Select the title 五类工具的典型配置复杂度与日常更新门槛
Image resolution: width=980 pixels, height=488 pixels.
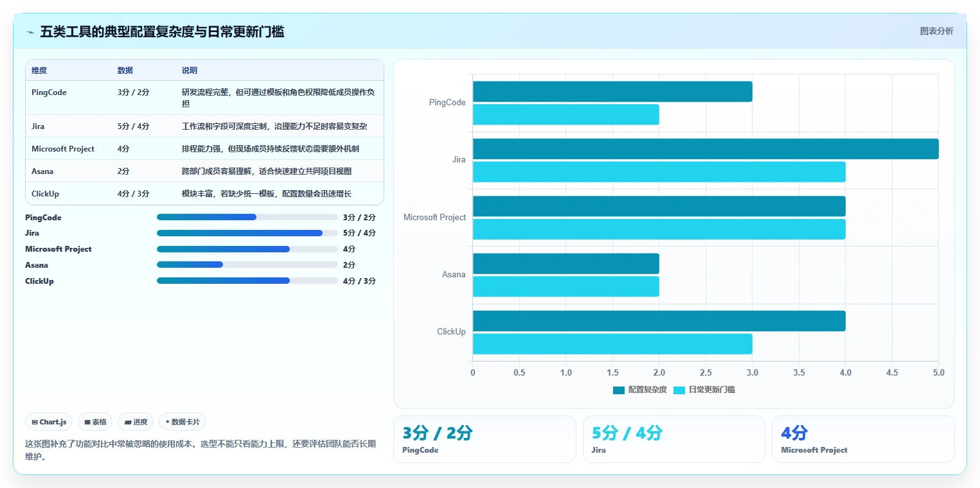pyautogui.click(x=162, y=31)
